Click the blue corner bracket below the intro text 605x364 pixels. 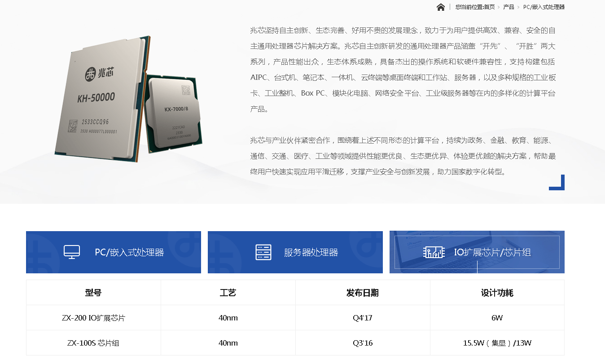pyautogui.click(x=557, y=183)
